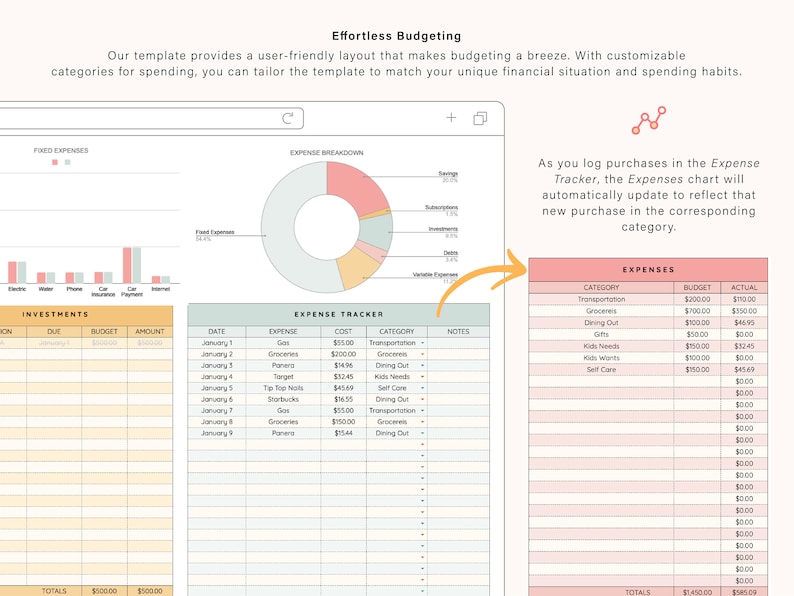Click the DUE column header in Investments
Screen dimensions: 794x596
[54, 331]
